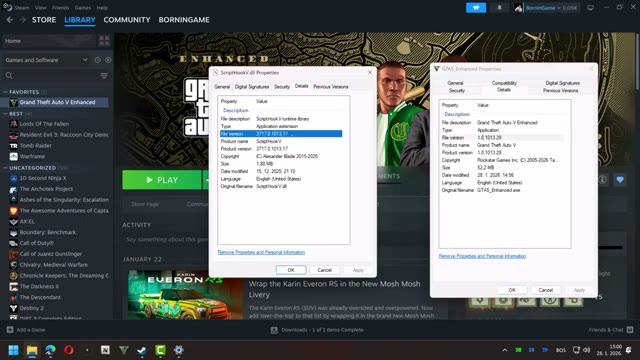Open the Steam menu
This screenshot has height=360, width=640.
pyautogui.click(x=22, y=8)
